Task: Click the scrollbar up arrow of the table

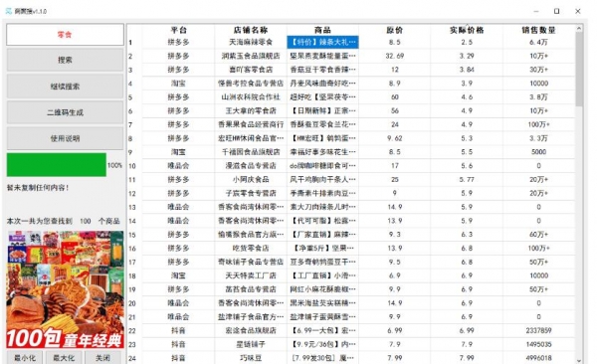Action: (x=579, y=28)
